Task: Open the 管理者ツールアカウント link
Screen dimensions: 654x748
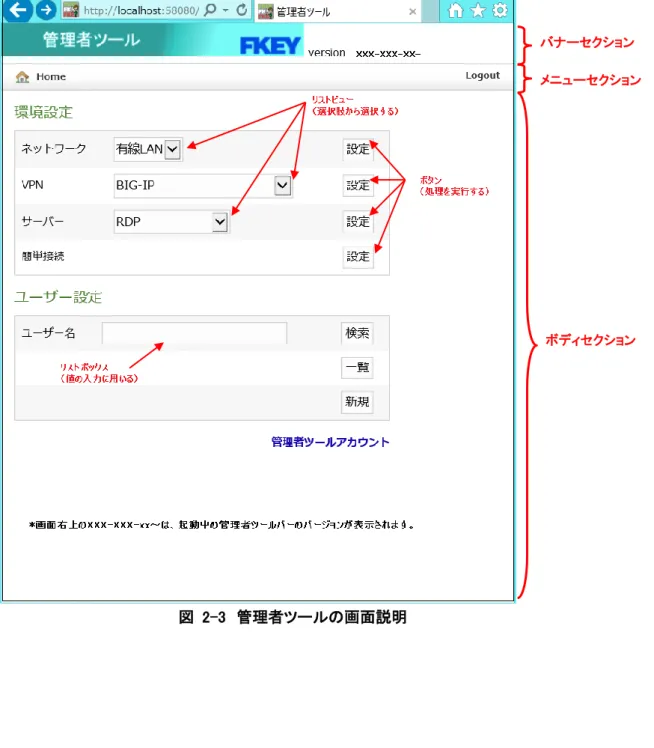Action: [330, 442]
